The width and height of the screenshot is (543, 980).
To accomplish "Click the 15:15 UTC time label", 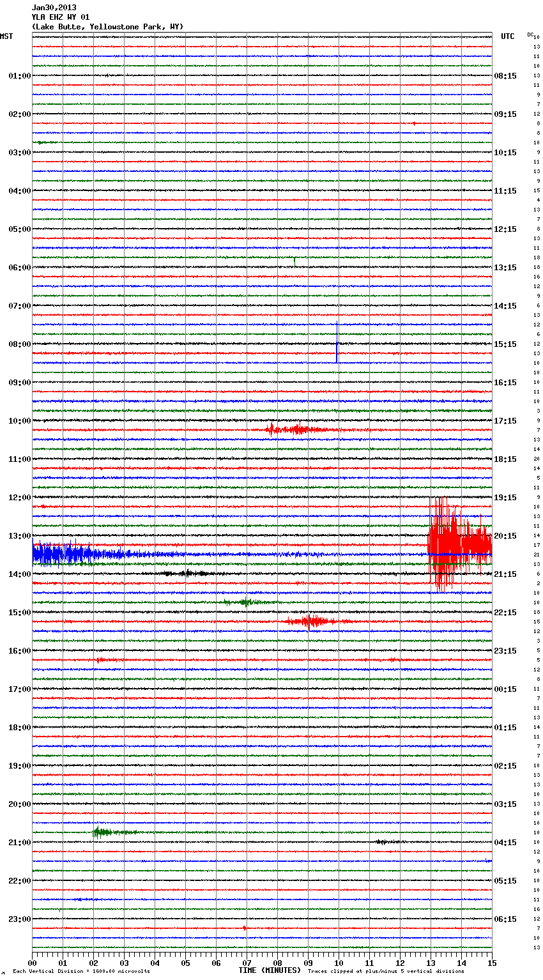I will click(x=505, y=344).
